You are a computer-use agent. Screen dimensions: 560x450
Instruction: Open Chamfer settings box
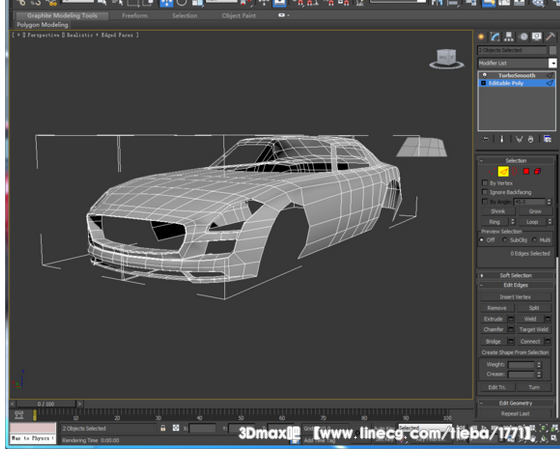511,329
